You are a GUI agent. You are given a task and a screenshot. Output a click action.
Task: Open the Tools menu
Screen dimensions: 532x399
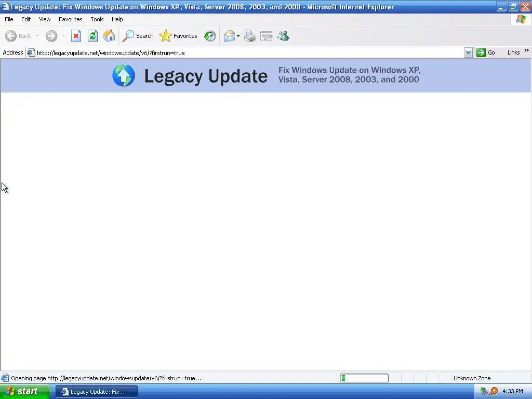pyautogui.click(x=97, y=19)
